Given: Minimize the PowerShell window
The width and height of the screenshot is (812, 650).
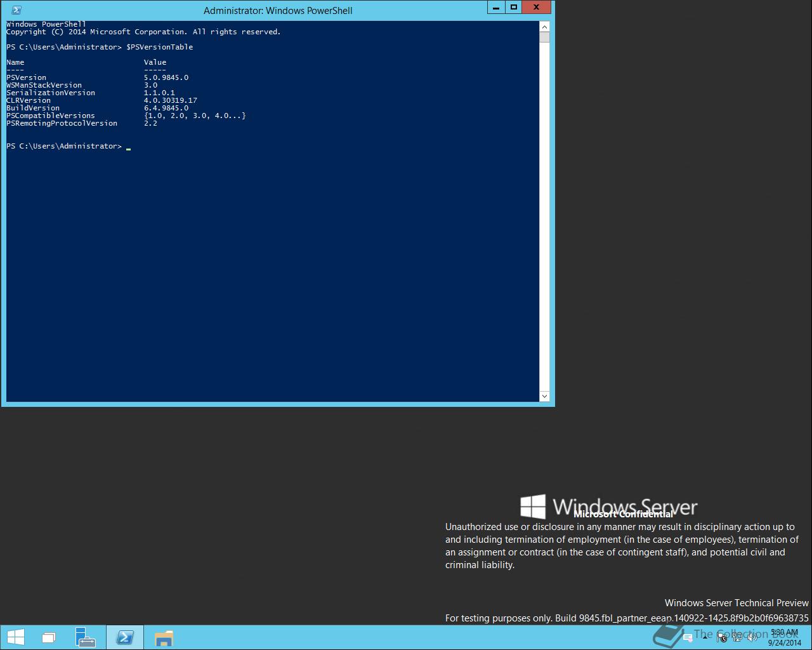Looking at the screenshot, I should click(496, 8).
